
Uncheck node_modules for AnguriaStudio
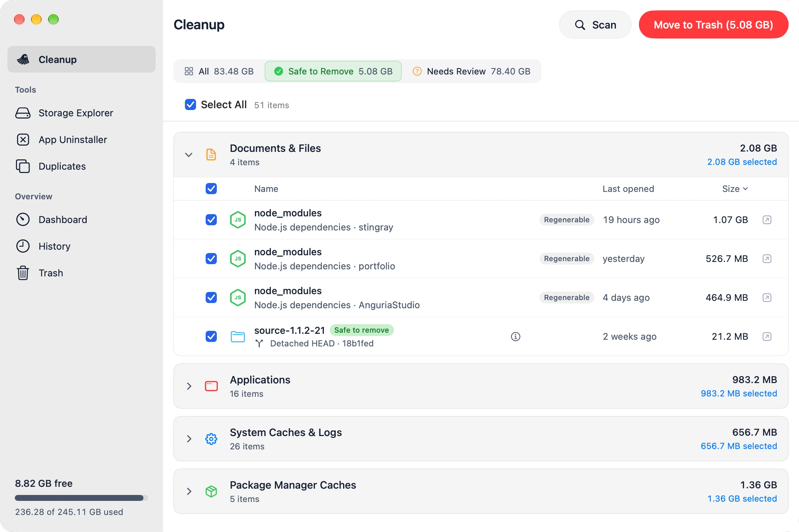pos(211,297)
